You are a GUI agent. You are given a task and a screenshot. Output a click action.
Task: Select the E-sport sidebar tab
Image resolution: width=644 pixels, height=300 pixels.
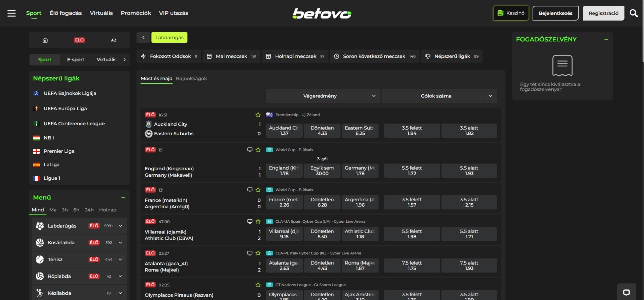click(x=76, y=60)
